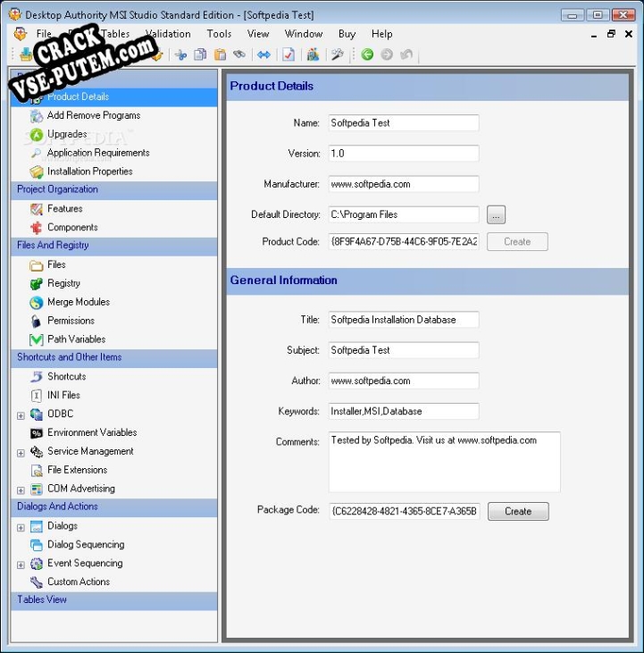
Task: Expand the Service Management node
Action: (21, 453)
